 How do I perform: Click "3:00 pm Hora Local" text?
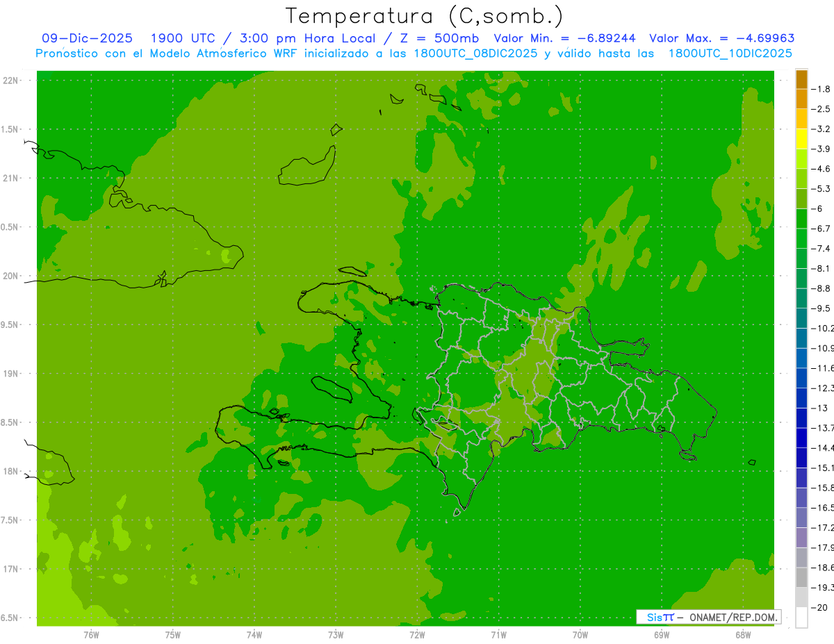[x=307, y=38]
